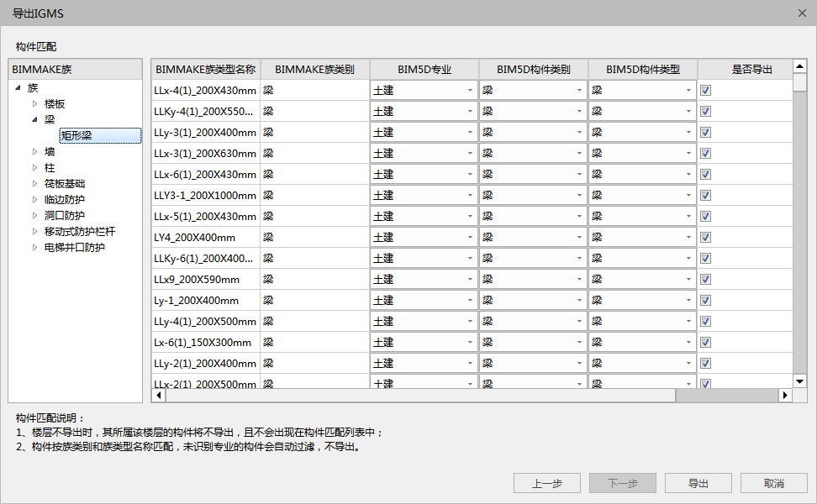Toggle export checkbox for LLx-4(1)_200X430mm row
The image size is (817, 504).
pyautogui.click(x=705, y=90)
